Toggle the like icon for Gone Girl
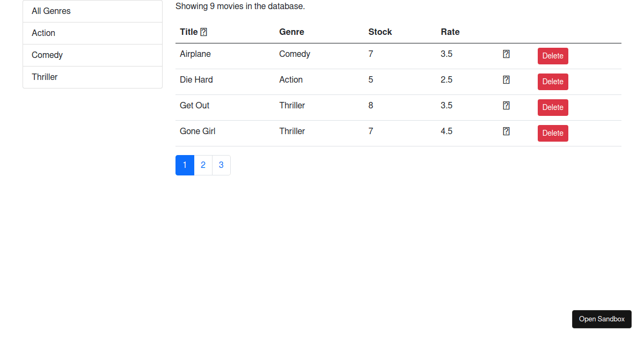Viewport: 644px width, 338px height. coord(506,131)
